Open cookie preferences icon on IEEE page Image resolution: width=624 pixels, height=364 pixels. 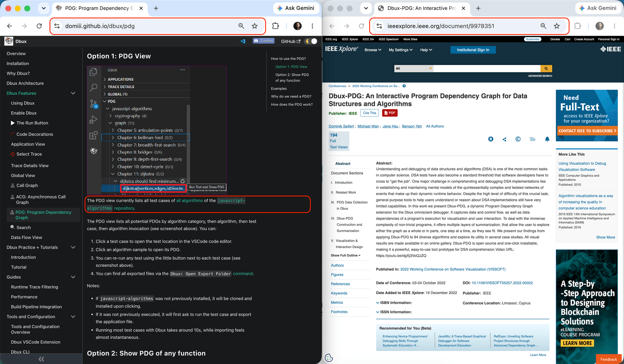tap(329, 357)
